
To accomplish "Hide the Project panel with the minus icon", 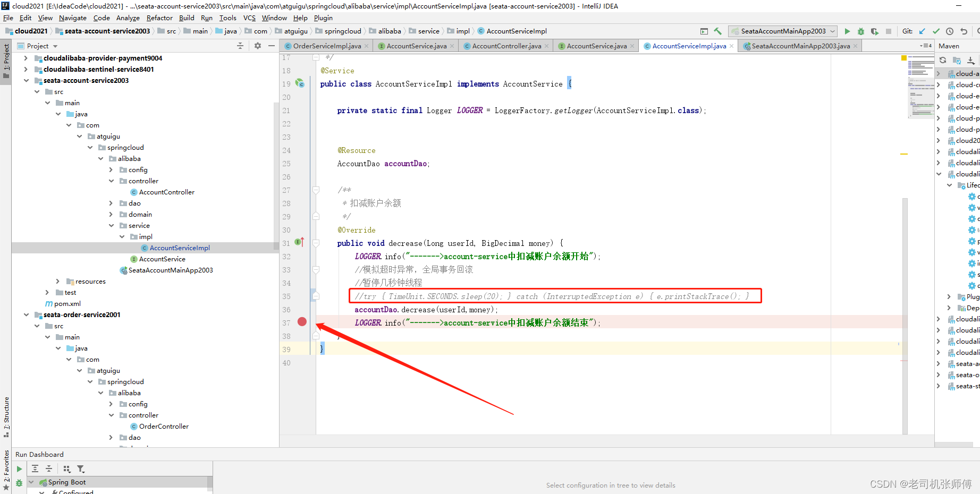I will 272,46.
